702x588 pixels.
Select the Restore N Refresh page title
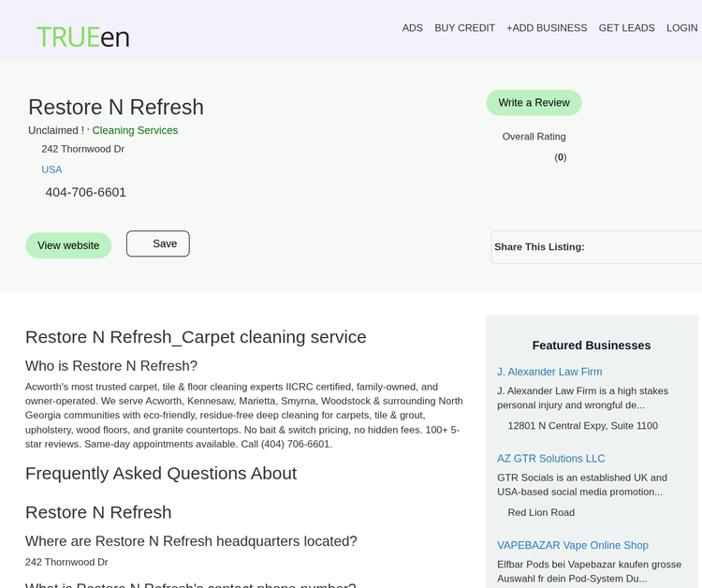(116, 107)
